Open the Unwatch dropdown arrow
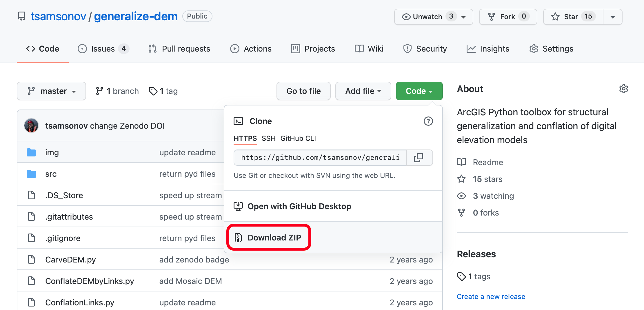The height and width of the screenshot is (310, 644). tap(464, 17)
